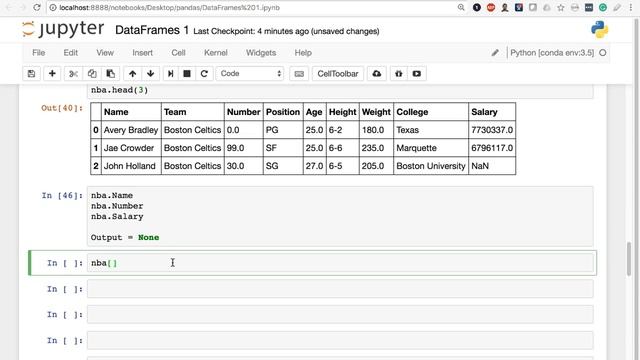Click the Boston University cell
Image resolution: width=640 pixels, height=360 pixels.
tap(431, 166)
